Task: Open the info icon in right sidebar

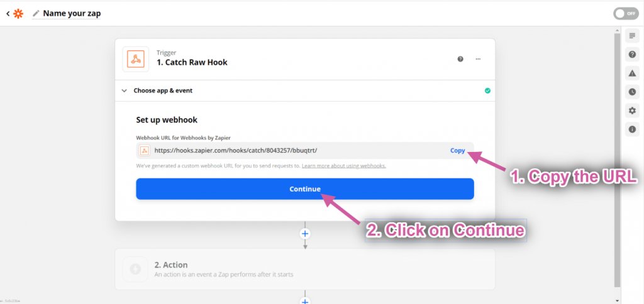Action: pos(632,129)
